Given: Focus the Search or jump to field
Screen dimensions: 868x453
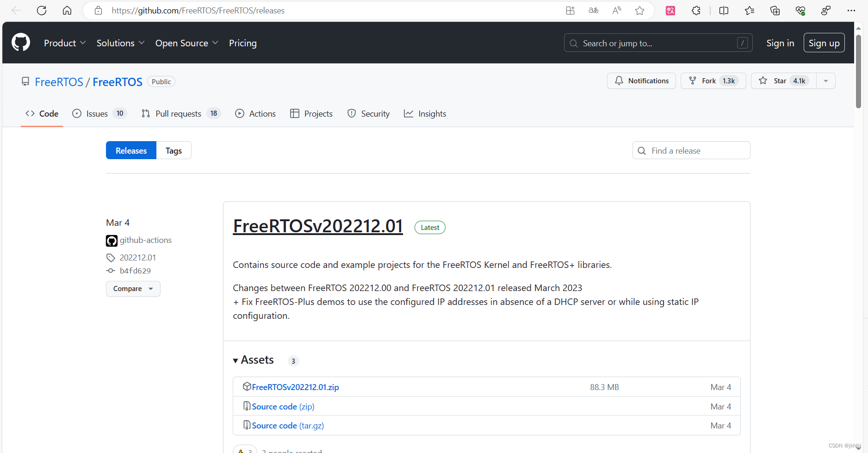Looking at the screenshot, I should 658,43.
